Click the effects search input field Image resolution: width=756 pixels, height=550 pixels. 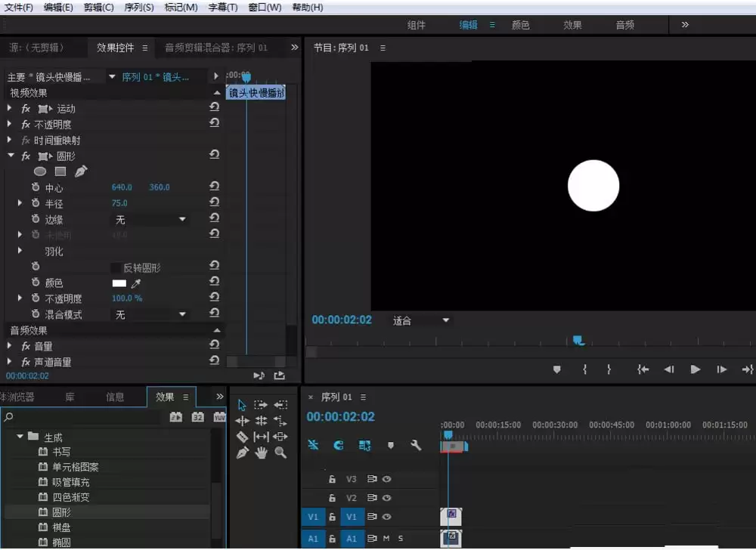click(85, 417)
